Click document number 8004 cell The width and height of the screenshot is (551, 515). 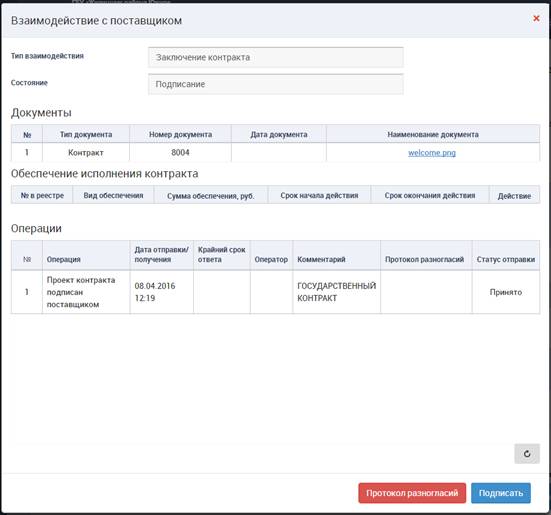click(180, 152)
